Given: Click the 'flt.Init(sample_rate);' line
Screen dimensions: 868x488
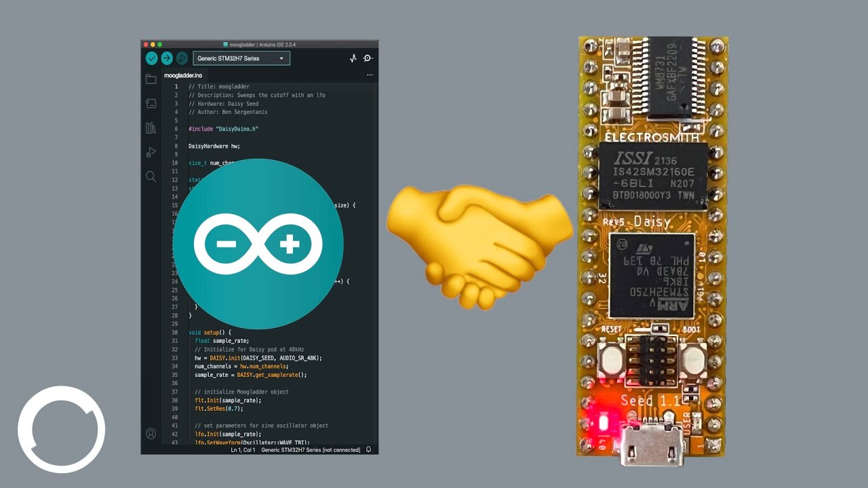Looking at the screenshot, I should pyautogui.click(x=228, y=400).
